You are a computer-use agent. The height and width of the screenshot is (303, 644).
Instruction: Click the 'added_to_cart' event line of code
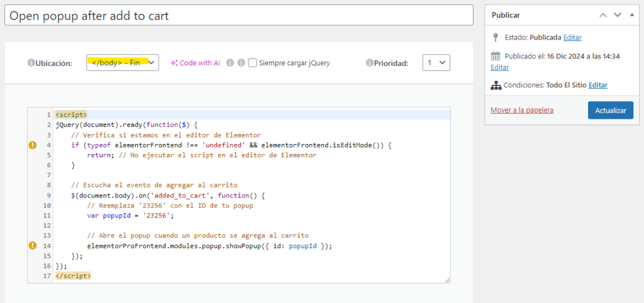click(167, 196)
